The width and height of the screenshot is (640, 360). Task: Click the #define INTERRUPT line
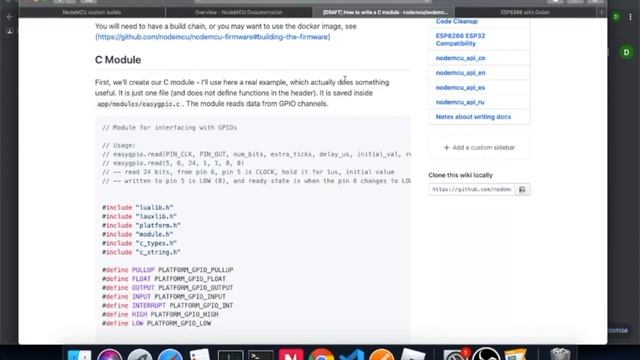pyautogui.click(x=168, y=305)
